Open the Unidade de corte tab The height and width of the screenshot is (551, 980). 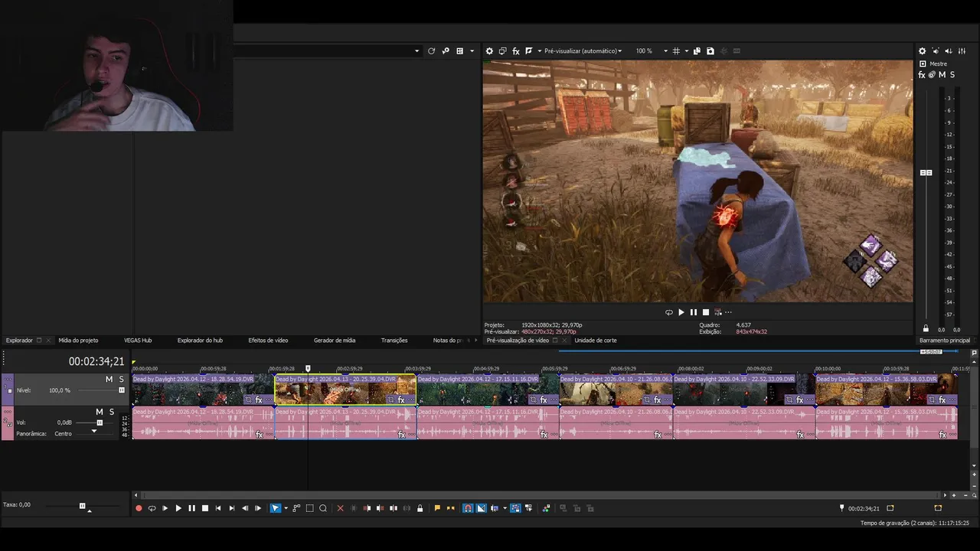pos(596,341)
